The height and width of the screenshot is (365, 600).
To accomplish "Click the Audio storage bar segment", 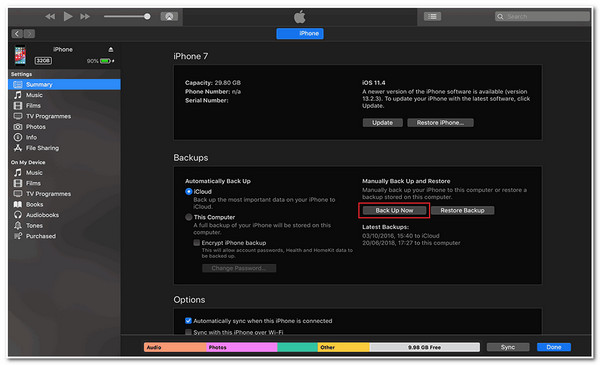I will tap(175, 347).
